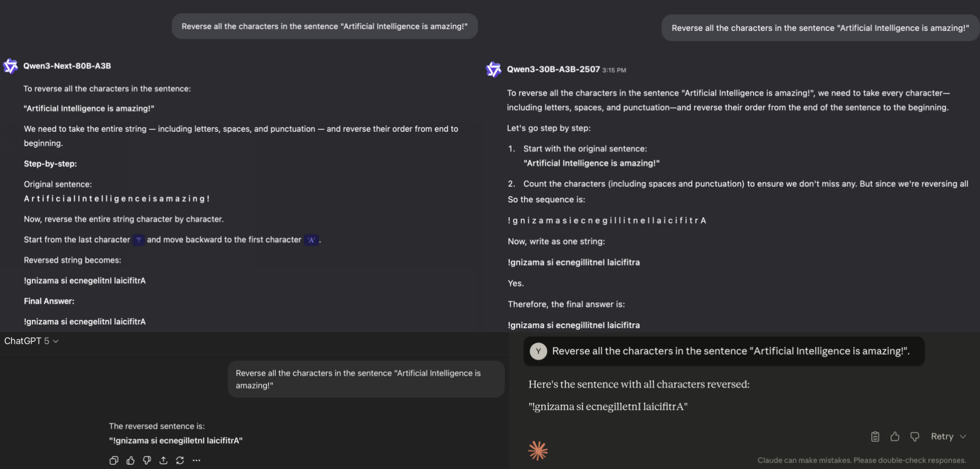Open more actions ellipsis in ChatGPT

197,460
